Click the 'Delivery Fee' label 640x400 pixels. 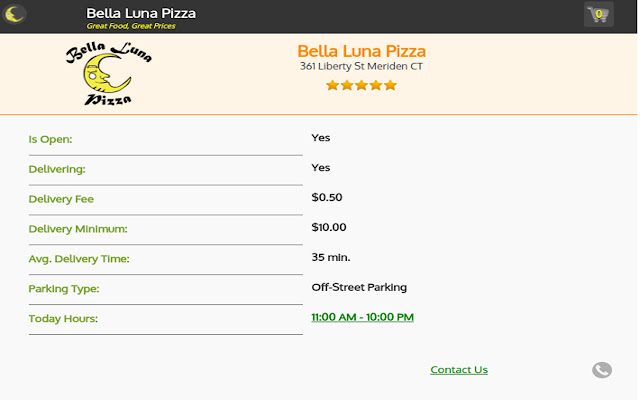[x=61, y=199]
